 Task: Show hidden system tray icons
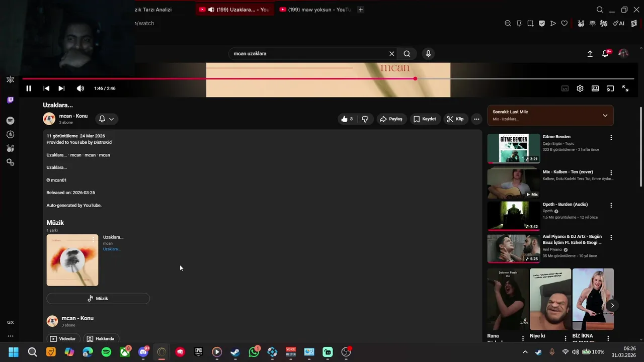(525, 352)
